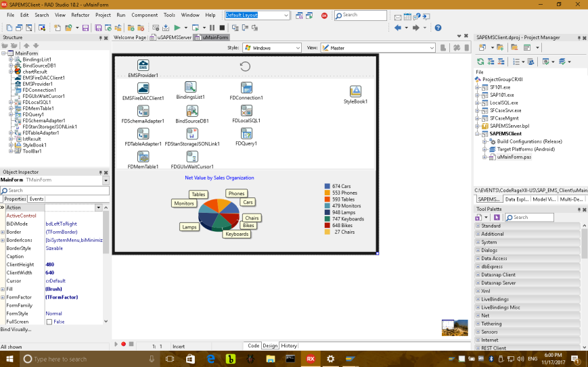Switch to the Events tab

(x=37, y=199)
